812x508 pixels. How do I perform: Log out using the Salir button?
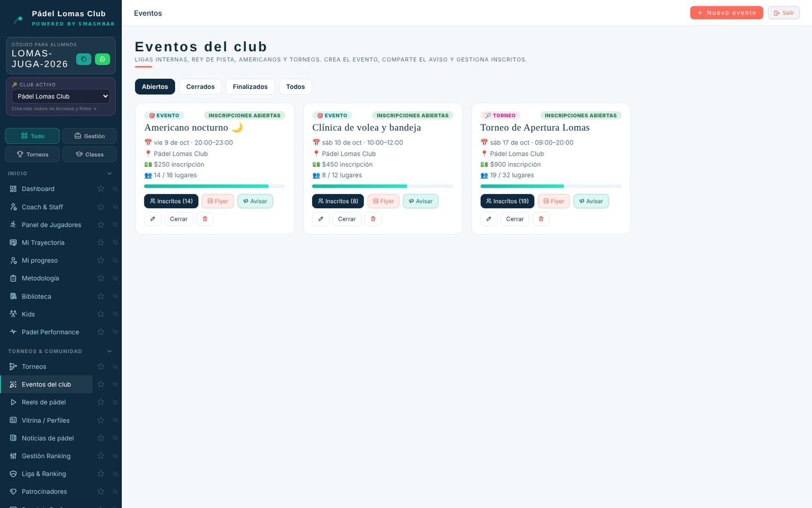pos(784,13)
